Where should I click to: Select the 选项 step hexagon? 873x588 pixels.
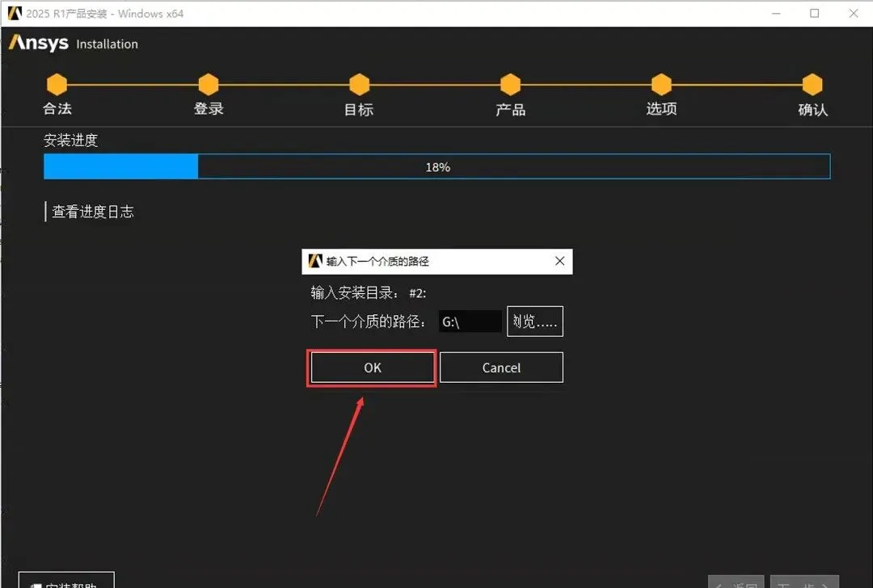(x=661, y=85)
